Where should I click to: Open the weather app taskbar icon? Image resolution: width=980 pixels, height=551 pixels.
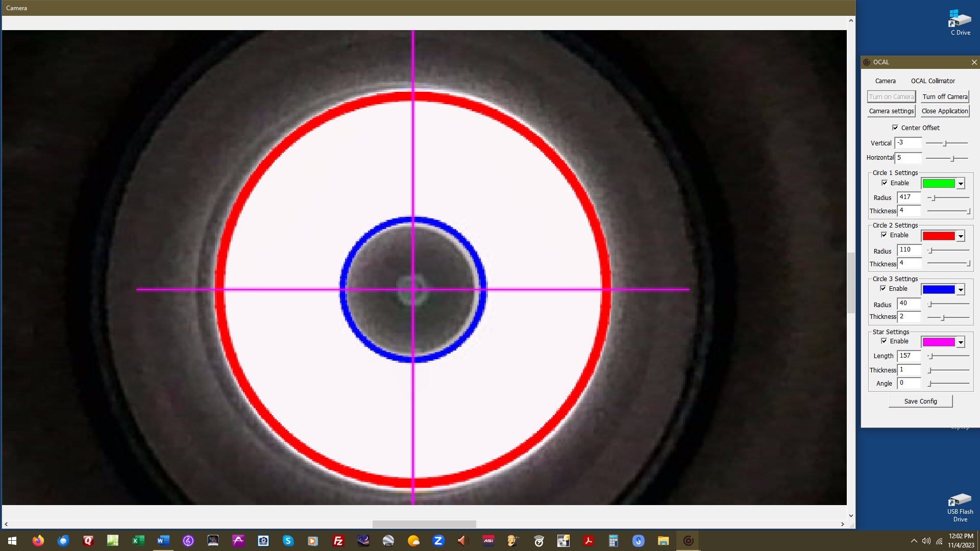coord(413,541)
